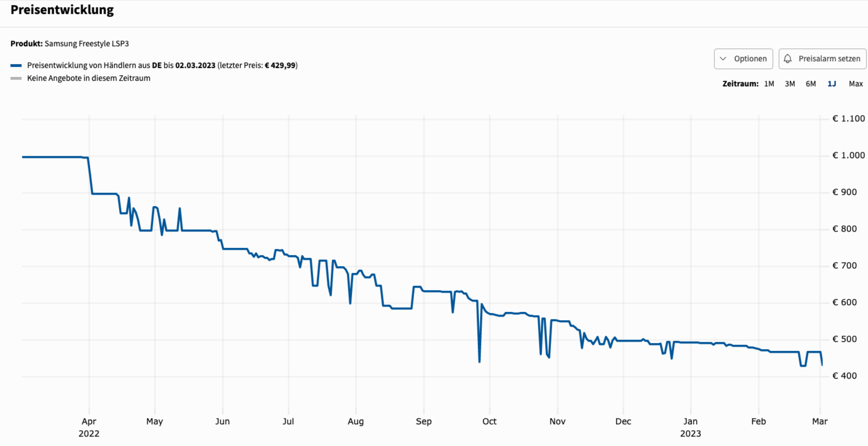Click the bell icon for price alert
The image size is (868, 446).
click(x=788, y=58)
